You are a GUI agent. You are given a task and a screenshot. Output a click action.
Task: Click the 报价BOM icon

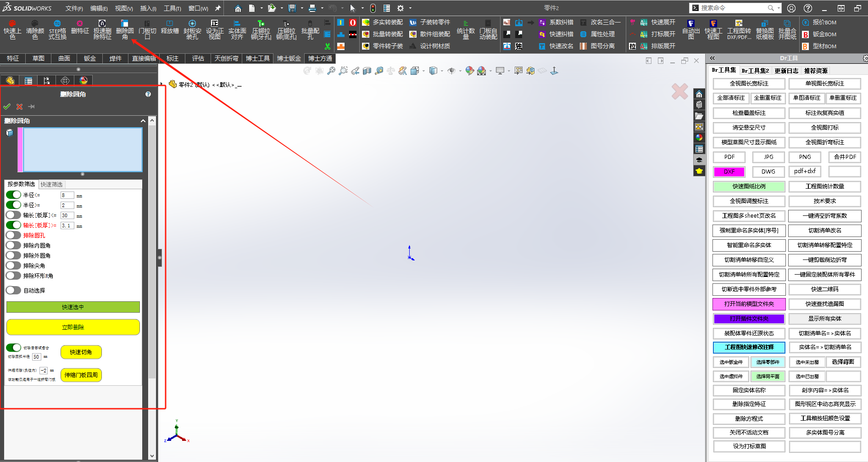click(806, 22)
